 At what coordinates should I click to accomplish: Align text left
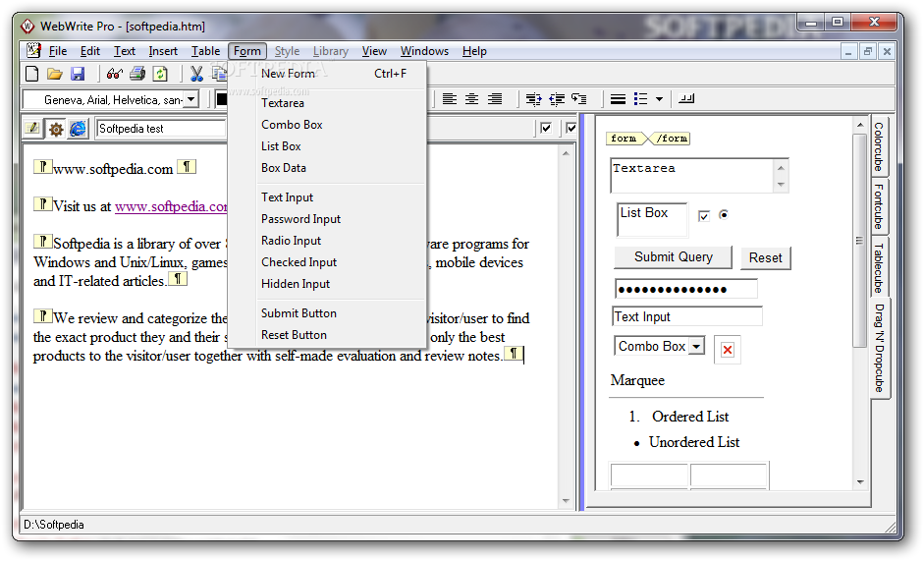450,99
